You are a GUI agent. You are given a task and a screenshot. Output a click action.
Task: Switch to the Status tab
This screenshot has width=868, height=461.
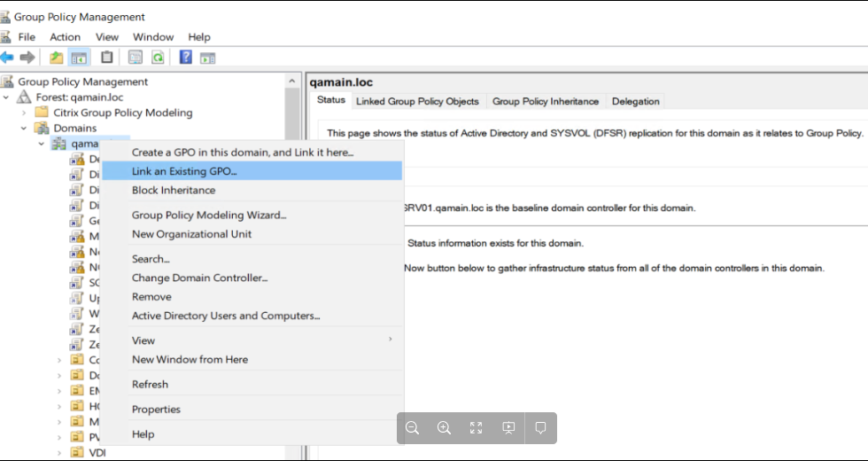point(331,100)
